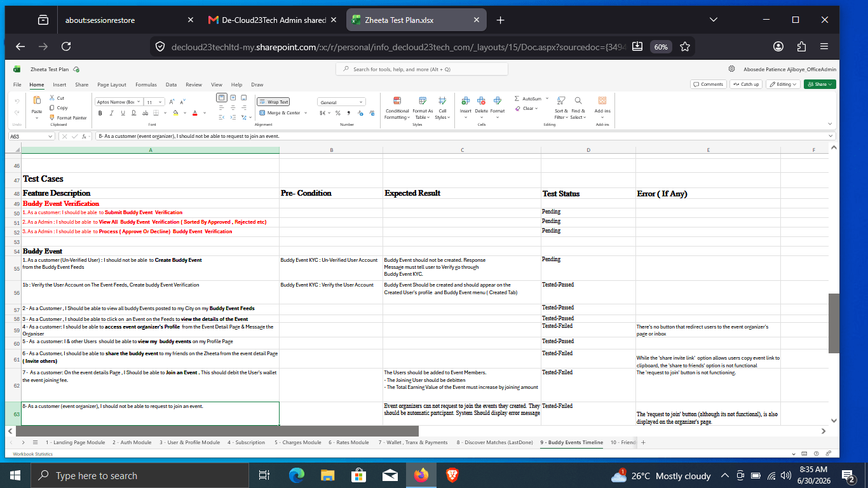This screenshot has height=488, width=868.
Task: Toggle Bold formatting
Action: coord(100,113)
